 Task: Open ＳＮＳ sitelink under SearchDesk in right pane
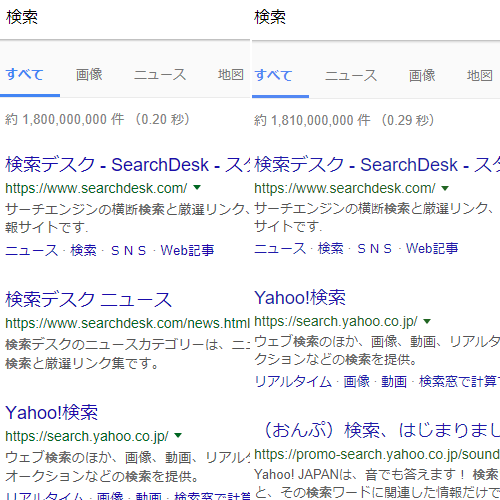(375, 248)
